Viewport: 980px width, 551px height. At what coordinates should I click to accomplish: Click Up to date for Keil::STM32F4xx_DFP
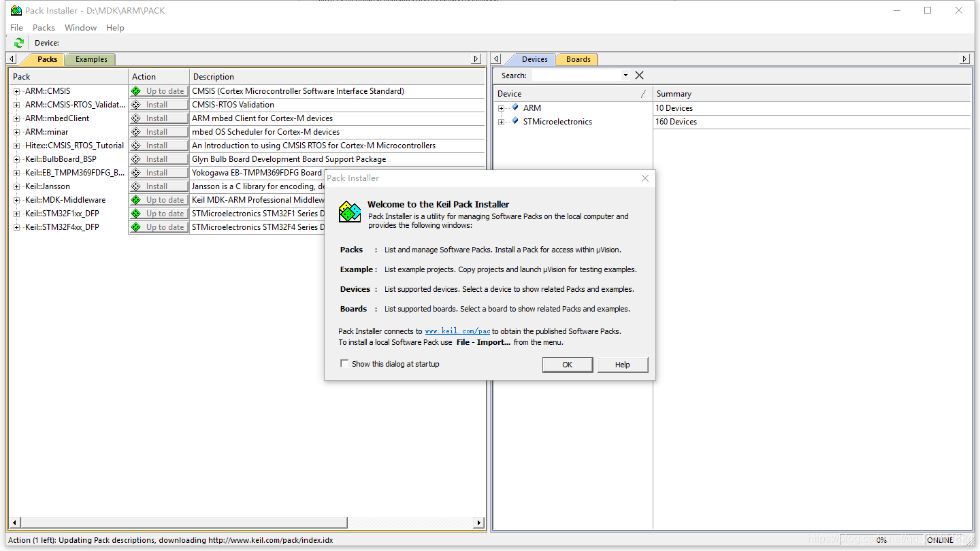159,227
